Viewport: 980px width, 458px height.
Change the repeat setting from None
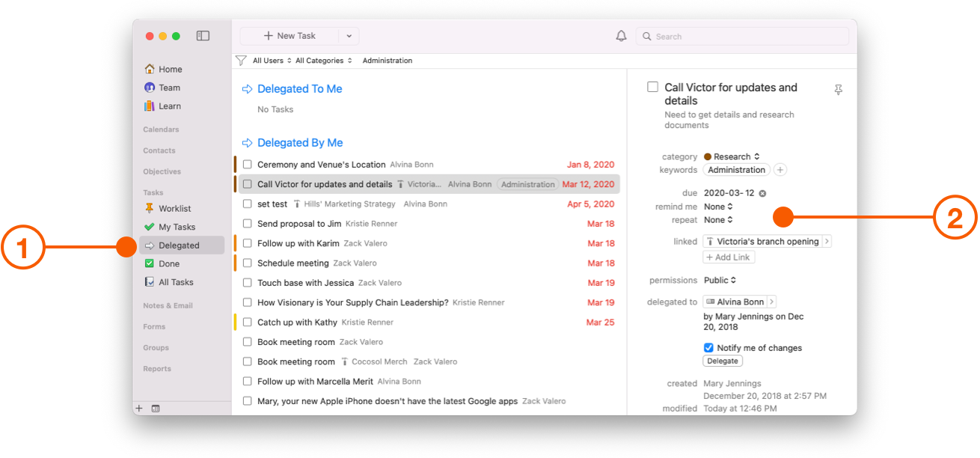tap(717, 219)
